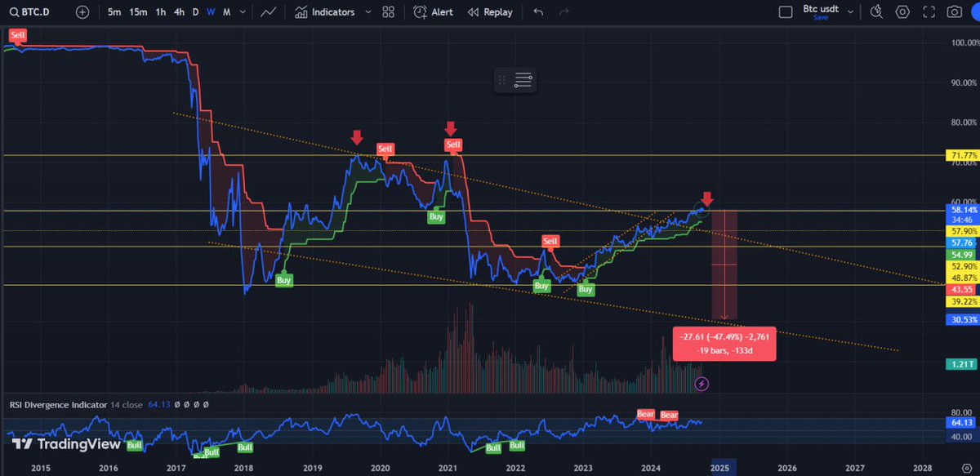Click the topmost Sell signal label

pyautogui.click(x=16, y=36)
